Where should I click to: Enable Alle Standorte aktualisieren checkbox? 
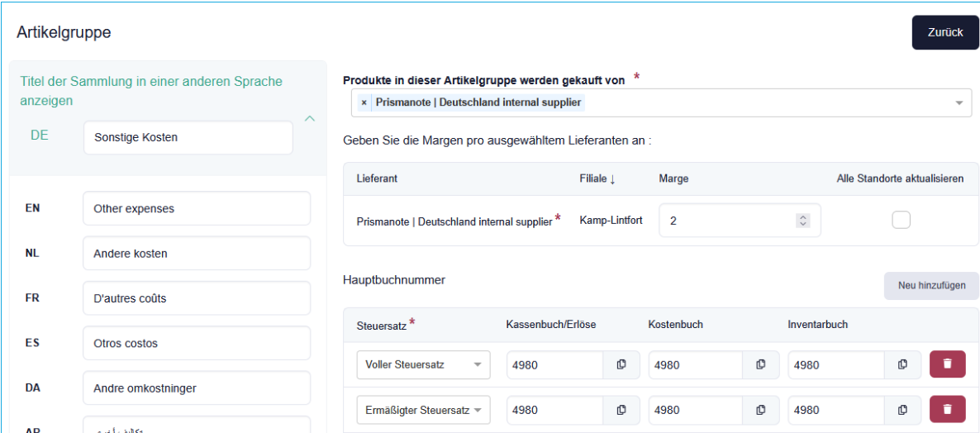[x=901, y=220]
